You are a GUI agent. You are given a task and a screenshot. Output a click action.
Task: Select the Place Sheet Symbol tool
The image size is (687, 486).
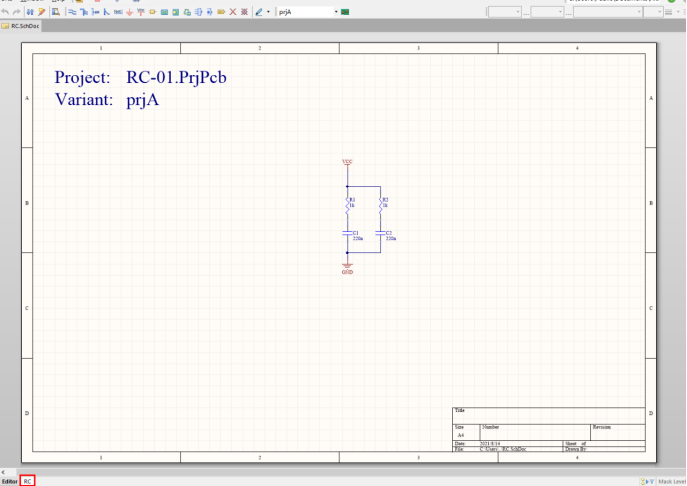coord(164,12)
